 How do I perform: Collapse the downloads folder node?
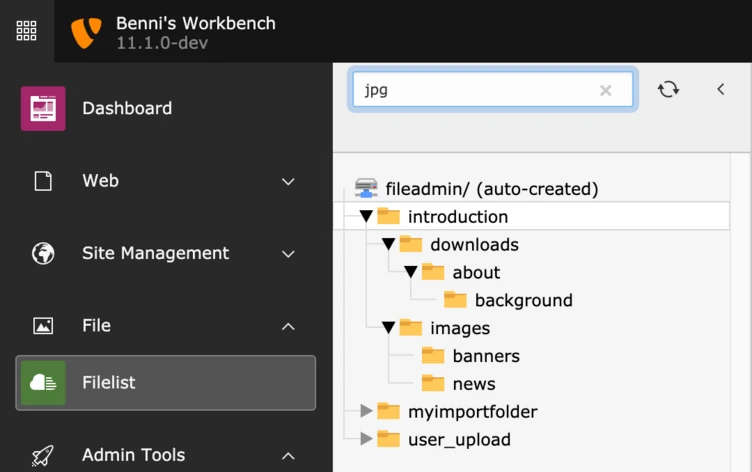point(388,244)
